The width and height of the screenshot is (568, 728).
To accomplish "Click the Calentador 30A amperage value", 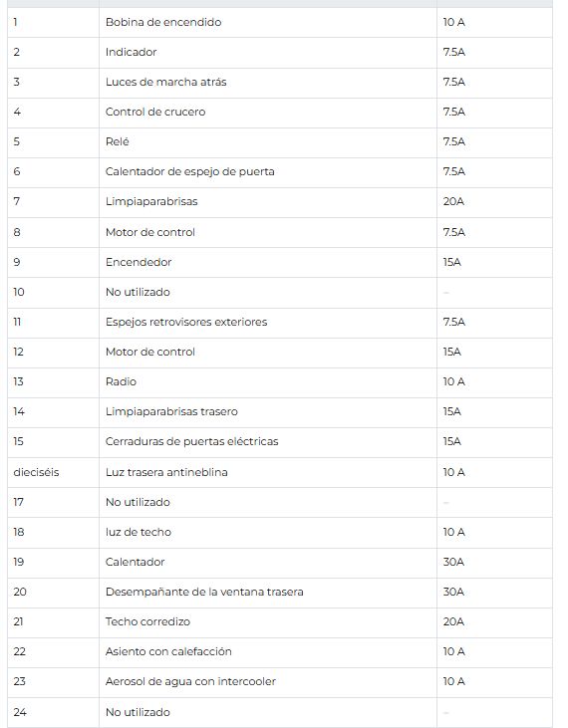I will coord(453,563).
